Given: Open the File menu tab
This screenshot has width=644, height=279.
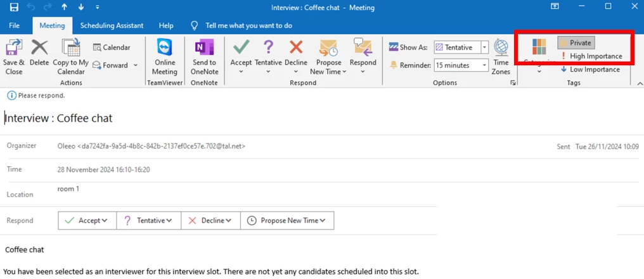Looking at the screenshot, I should (15, 26).
